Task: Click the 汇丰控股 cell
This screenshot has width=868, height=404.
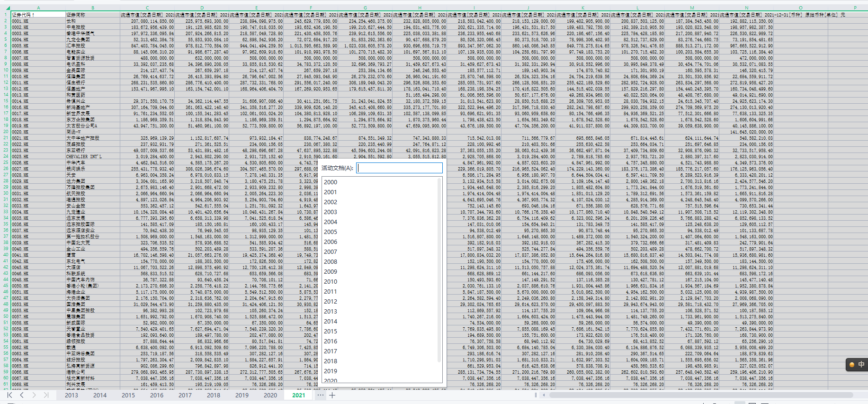Action: point(92,45)
